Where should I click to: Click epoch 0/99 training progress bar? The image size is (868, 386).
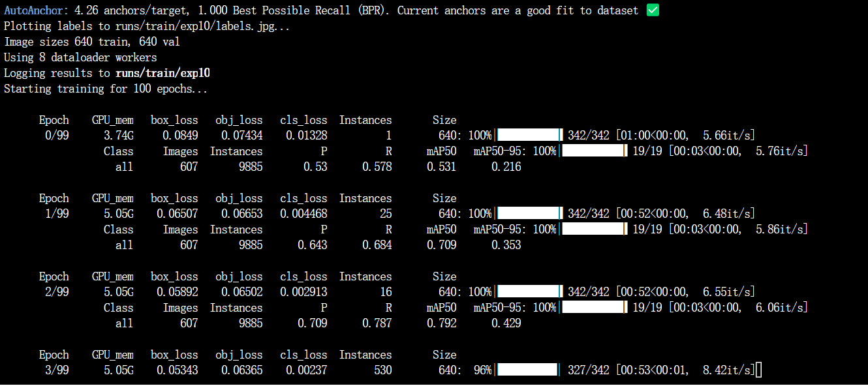(527, 135)
